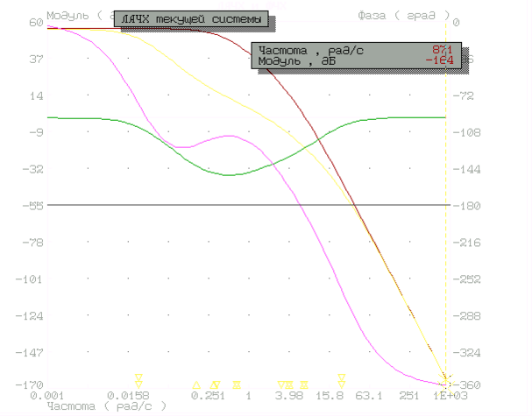Click the frequency tick '0.251'
Screen dimensions: 532x416
point(208,396)
